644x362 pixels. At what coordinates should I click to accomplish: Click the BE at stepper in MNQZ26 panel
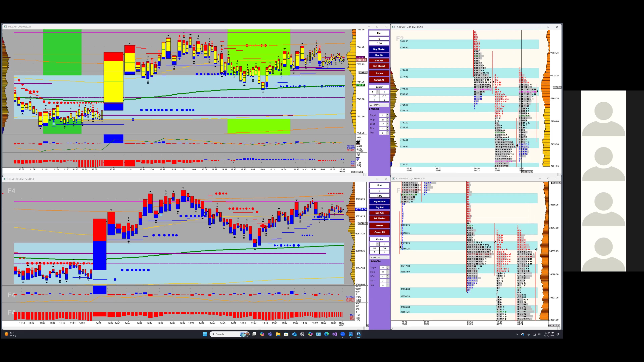(388, 276)
